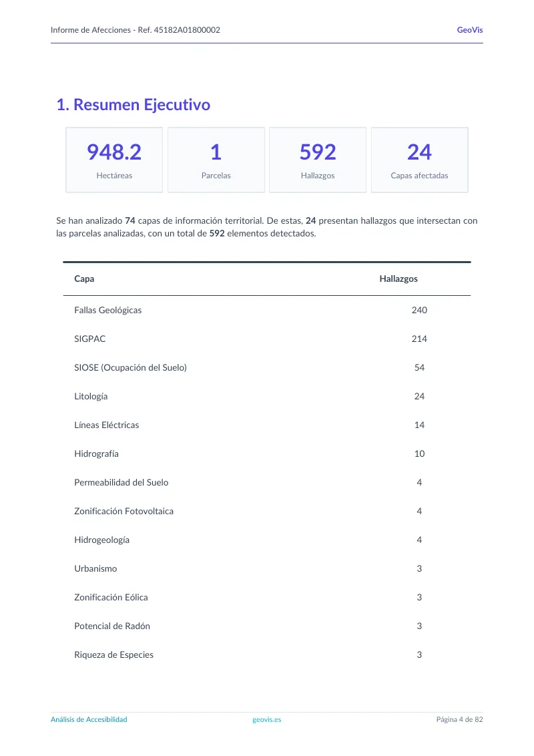Click the Capa column header
The image size is (534, 756).
(x=84, y=278)
